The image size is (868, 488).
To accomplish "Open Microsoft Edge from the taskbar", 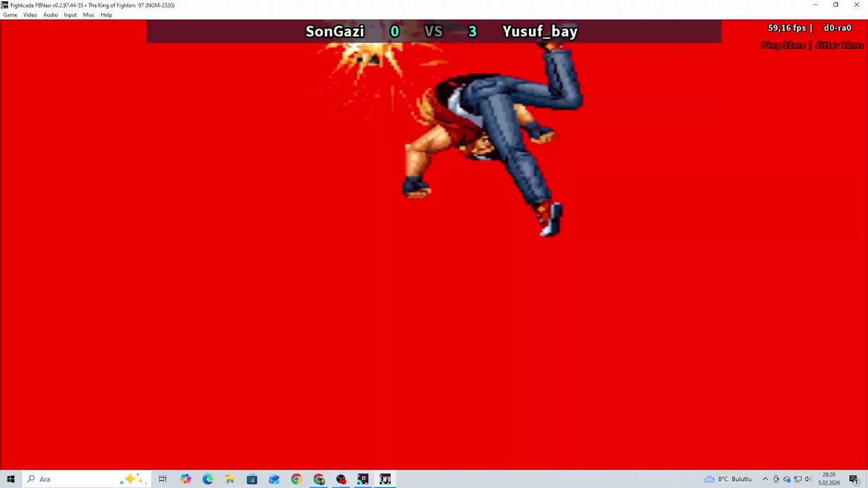I will (x=208, y=479).
